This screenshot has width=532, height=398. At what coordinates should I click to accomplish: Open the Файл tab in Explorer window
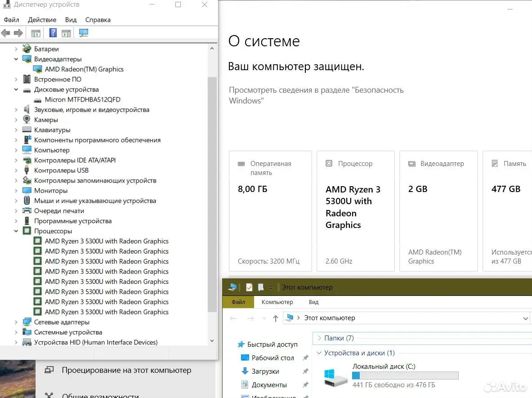click(x=238, y=302)
